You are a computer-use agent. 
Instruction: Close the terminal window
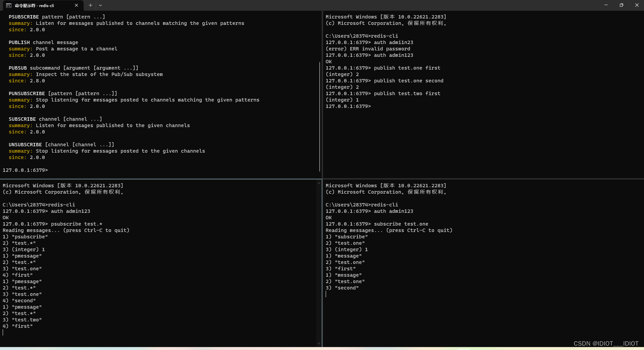[637, 5]
